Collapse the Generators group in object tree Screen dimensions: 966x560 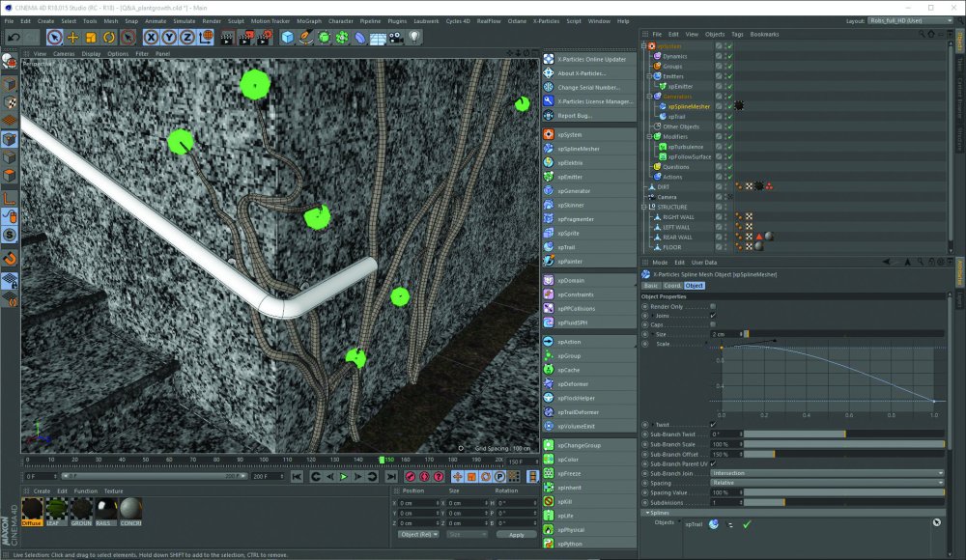coord(649,97)
